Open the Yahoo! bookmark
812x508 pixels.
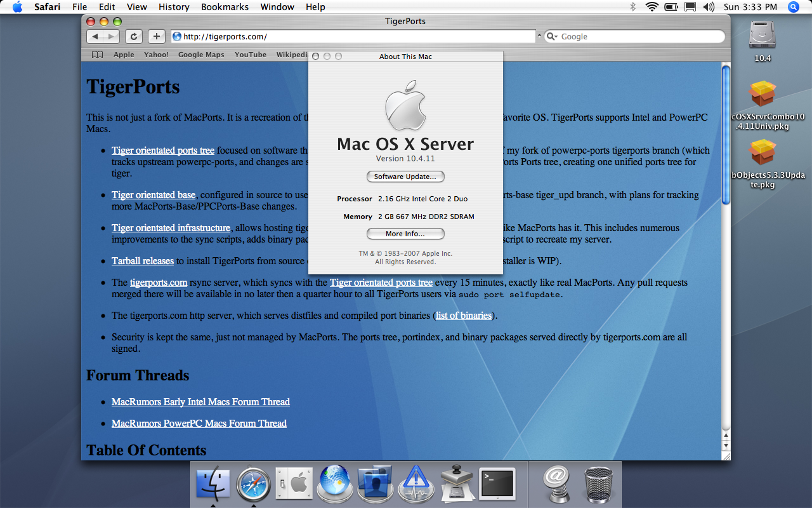156,55
